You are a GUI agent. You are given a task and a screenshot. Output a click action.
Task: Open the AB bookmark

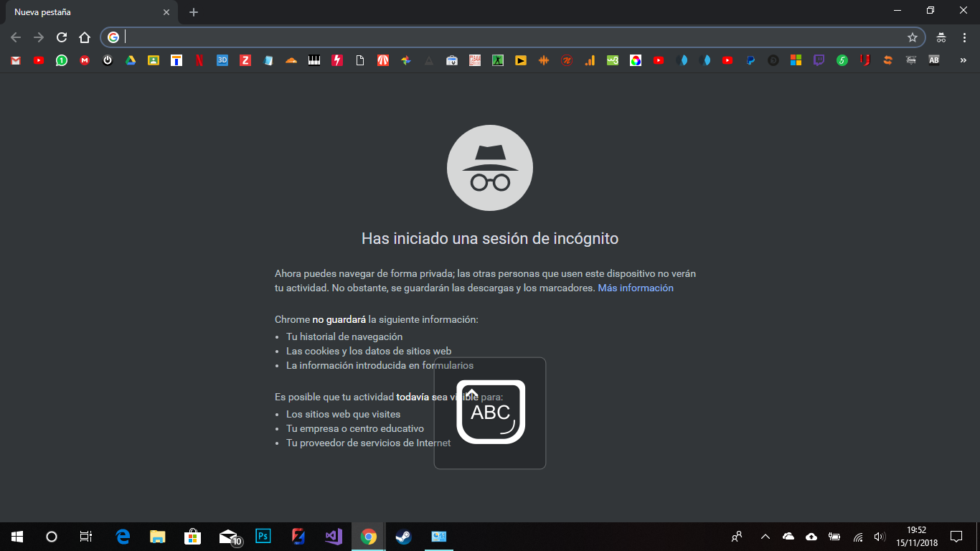tap(934, 61)
